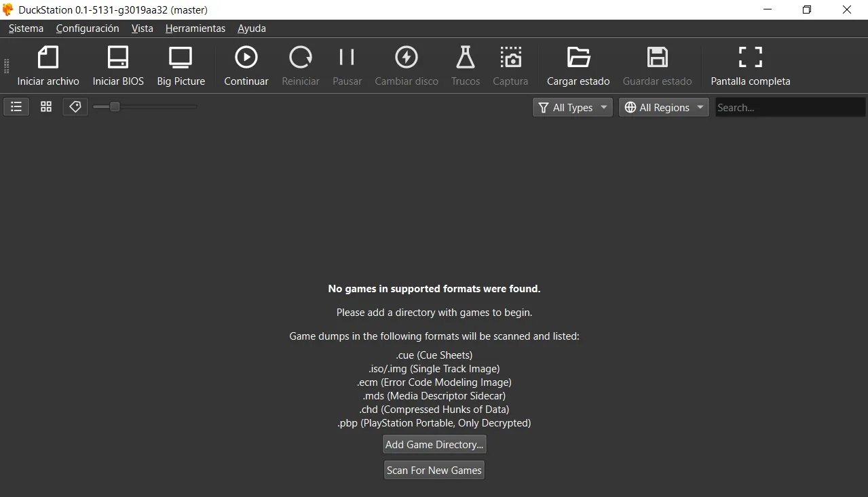Click the 'No games in supported formats' message
Viewport: 868px width, 497px height.
tap(434, 289)
